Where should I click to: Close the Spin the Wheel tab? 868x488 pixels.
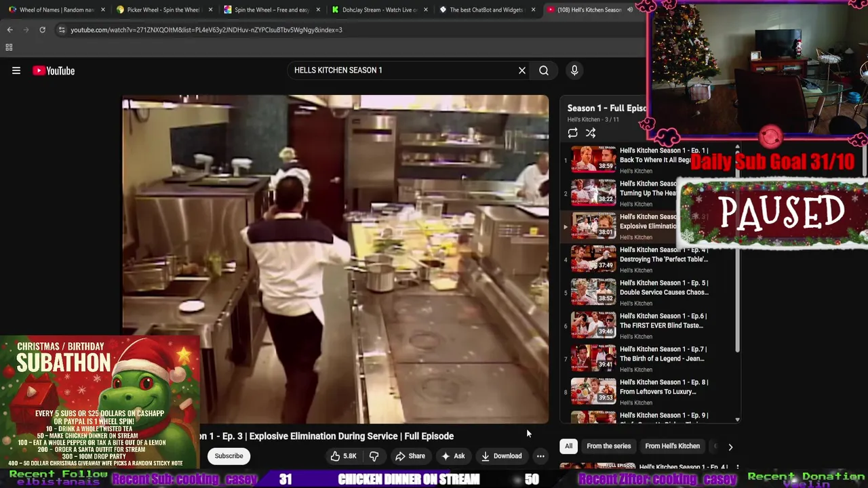318,10
